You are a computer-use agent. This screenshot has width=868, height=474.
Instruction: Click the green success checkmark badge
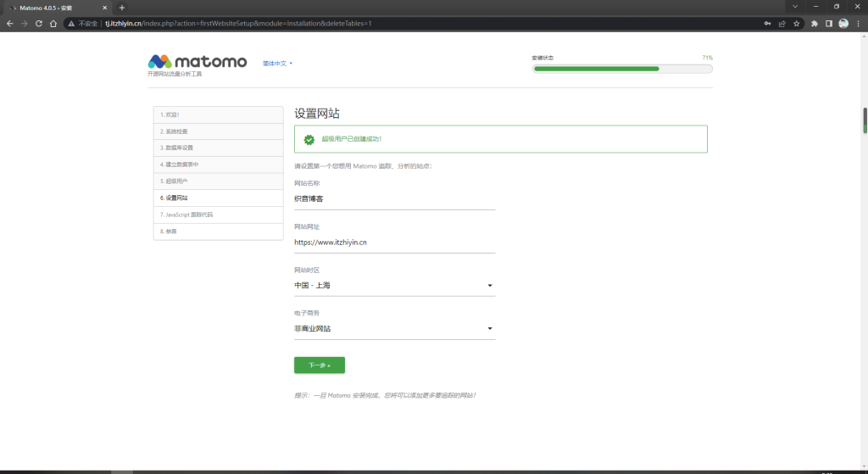(309, 138)
